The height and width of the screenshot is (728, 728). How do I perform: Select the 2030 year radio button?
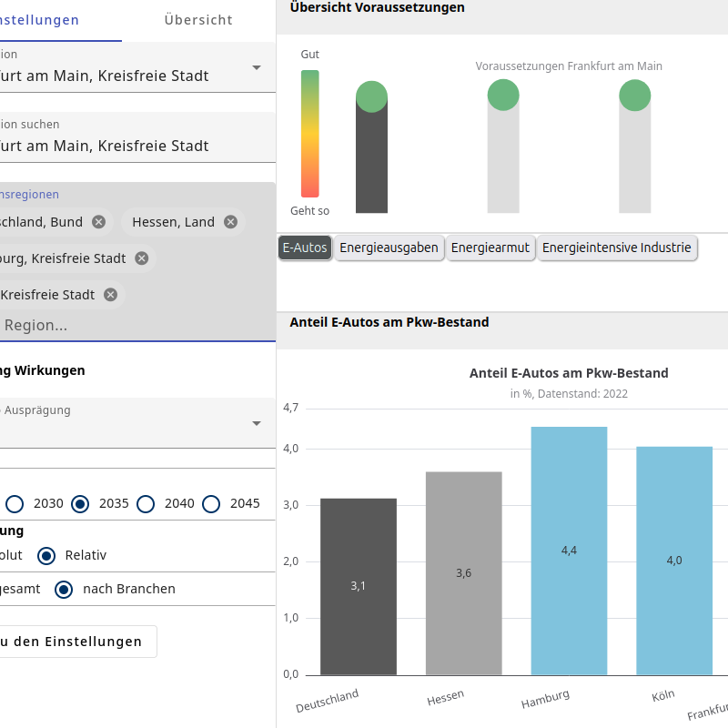coord(15,503)
